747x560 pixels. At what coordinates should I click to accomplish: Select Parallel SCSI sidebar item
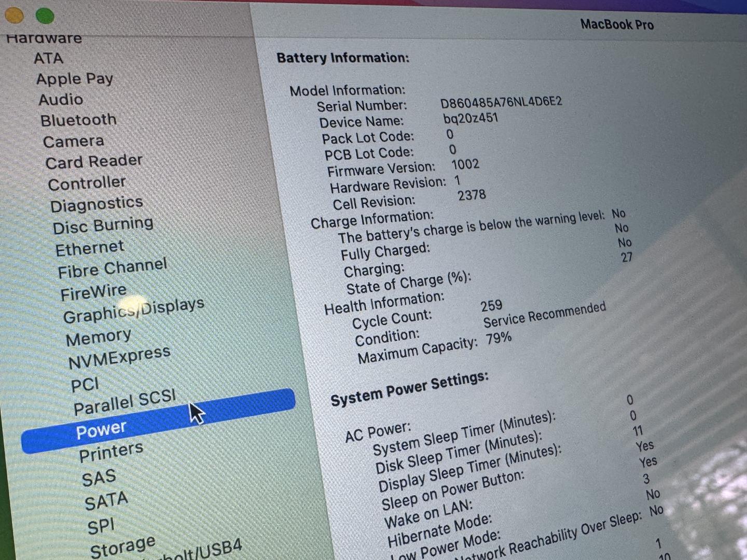[x=125, y=402]
